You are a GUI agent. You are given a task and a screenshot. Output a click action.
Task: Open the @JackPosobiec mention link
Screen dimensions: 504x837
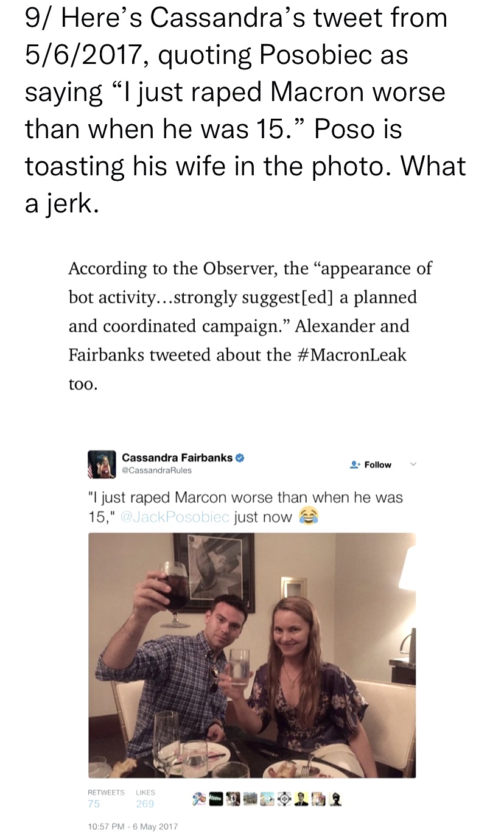tap(175, 517)
